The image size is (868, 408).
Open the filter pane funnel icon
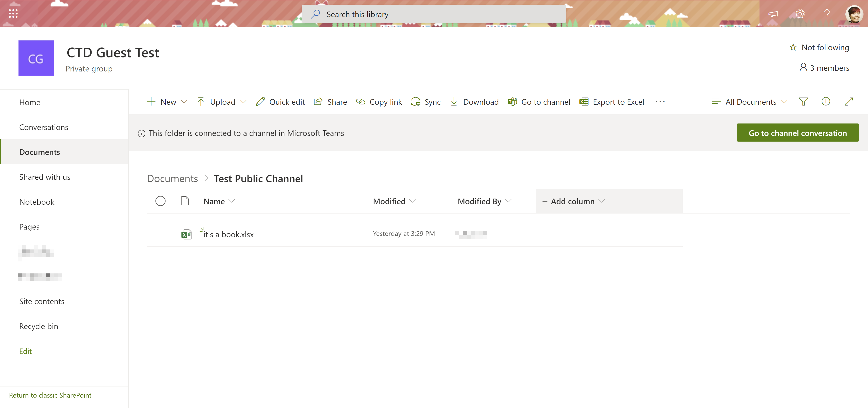tap(803, 102)
